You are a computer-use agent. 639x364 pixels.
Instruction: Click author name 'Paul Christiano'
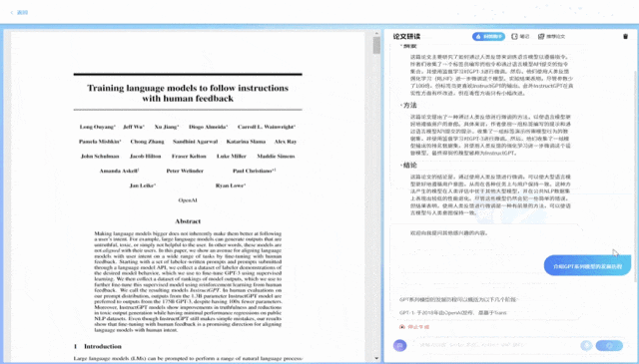[x=254, y=171]
